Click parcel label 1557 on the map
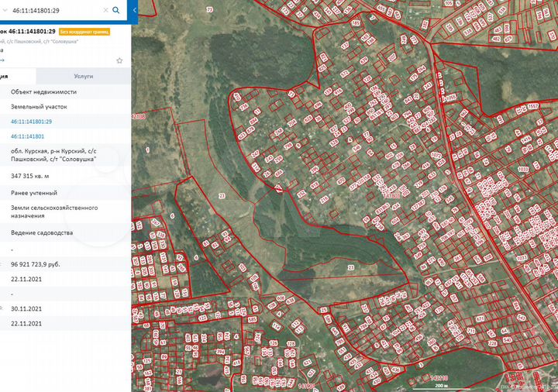Viewport: 558px width, 392px height. (533, 106)
